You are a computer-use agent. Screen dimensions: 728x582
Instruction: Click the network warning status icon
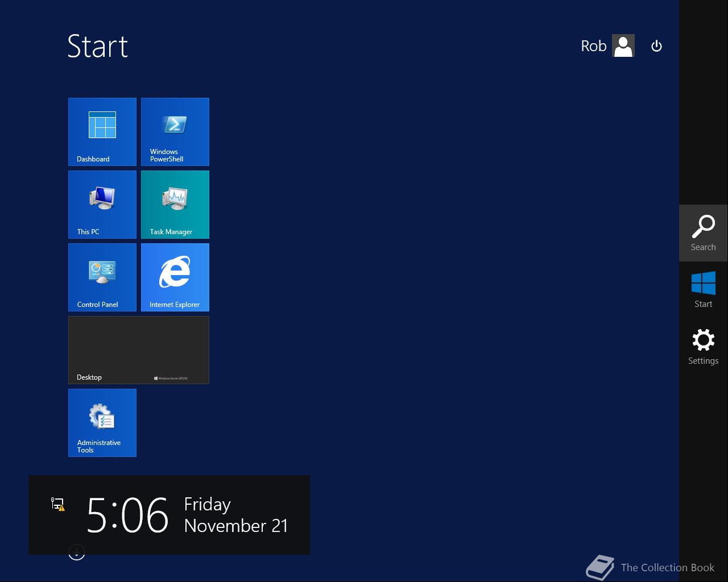57,504
